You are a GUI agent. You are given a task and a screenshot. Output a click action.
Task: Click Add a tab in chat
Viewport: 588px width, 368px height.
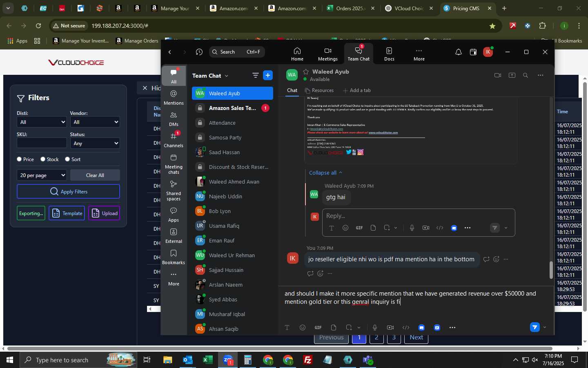coord(357,90)
